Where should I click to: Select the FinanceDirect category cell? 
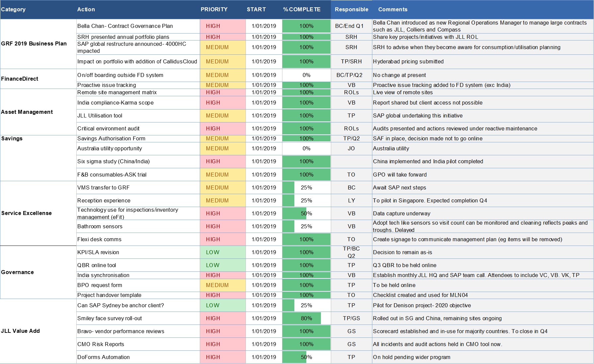[38, 79]
